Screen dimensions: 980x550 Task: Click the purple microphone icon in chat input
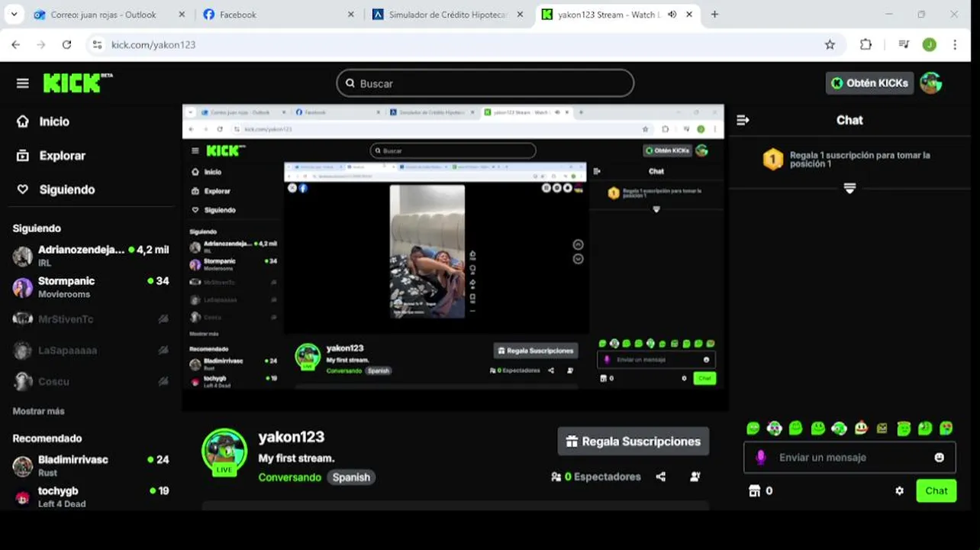[760, 458]
